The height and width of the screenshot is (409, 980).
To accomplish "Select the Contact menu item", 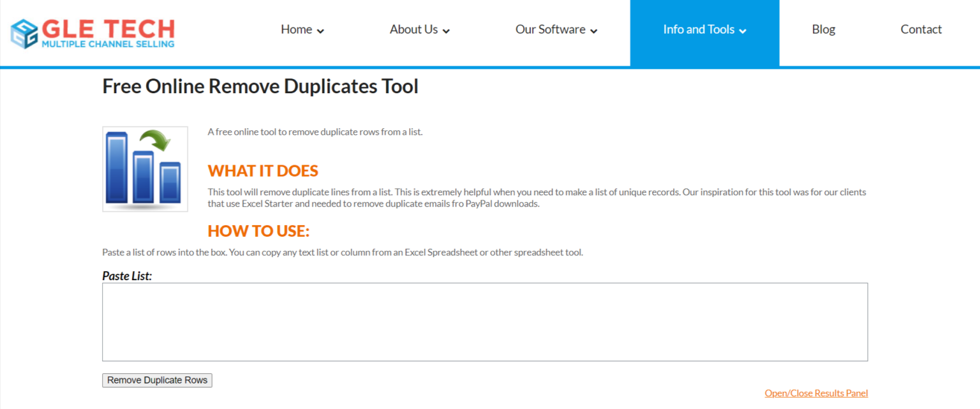I will pos(921,29).
